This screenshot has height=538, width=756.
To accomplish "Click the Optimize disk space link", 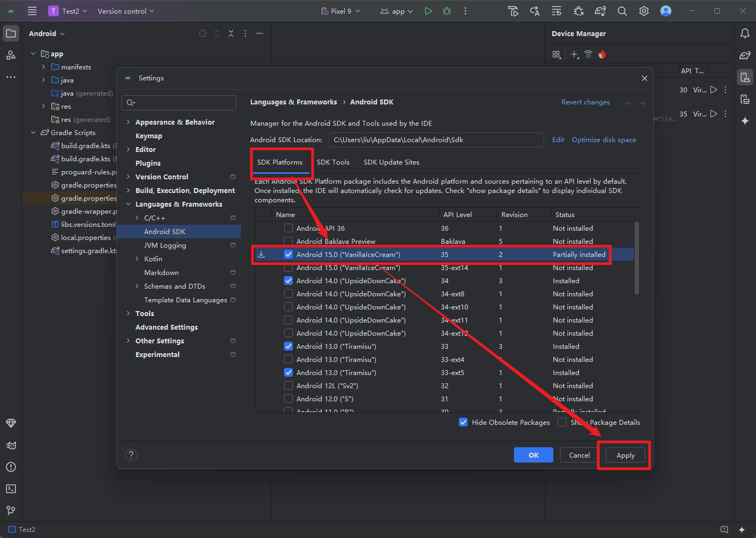I will click(604, 140).
